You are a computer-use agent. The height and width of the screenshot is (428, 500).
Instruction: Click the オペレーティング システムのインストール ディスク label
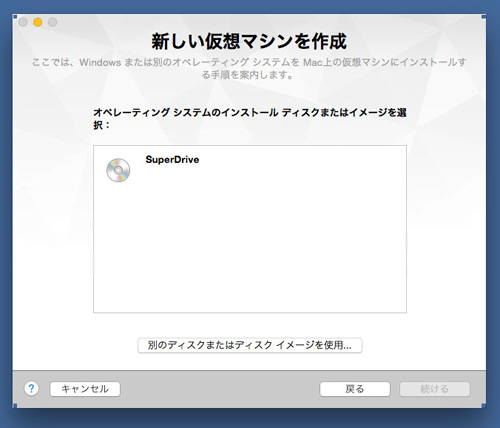click(x=250, y=118)
